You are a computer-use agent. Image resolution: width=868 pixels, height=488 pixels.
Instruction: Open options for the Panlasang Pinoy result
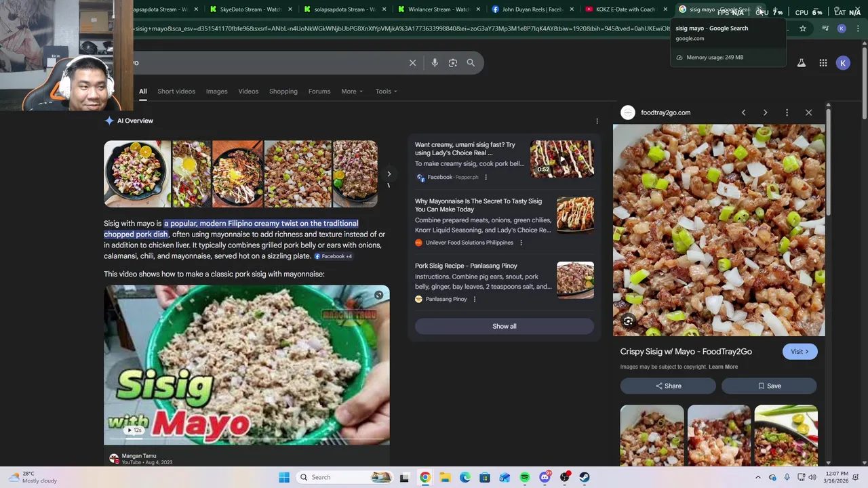coord(474,299)
